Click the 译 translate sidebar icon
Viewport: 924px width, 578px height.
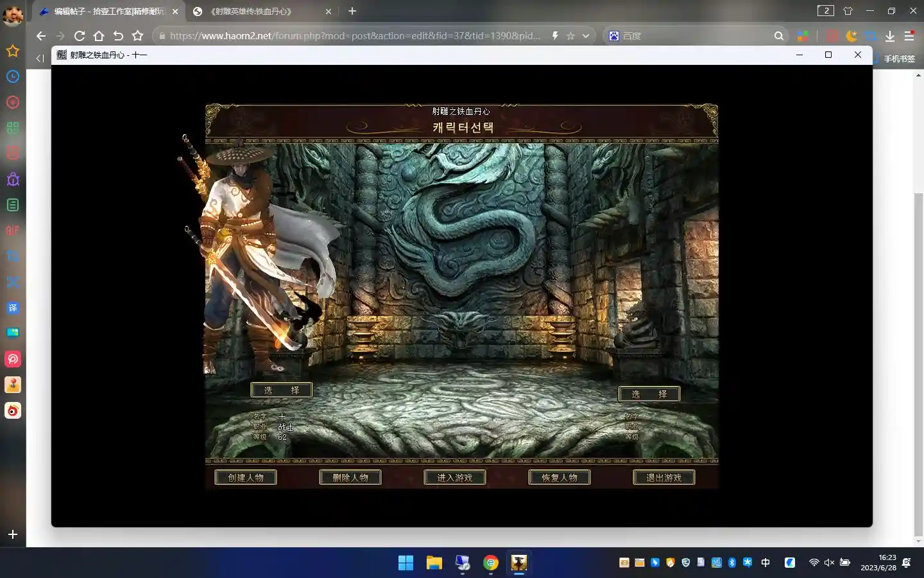point(13,308)
